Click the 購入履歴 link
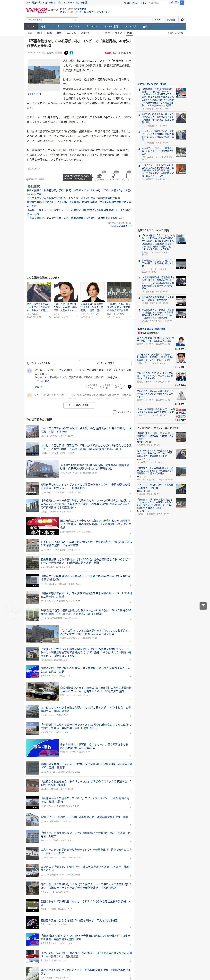Viewport: 210px width, 980px height. (171, 19)
